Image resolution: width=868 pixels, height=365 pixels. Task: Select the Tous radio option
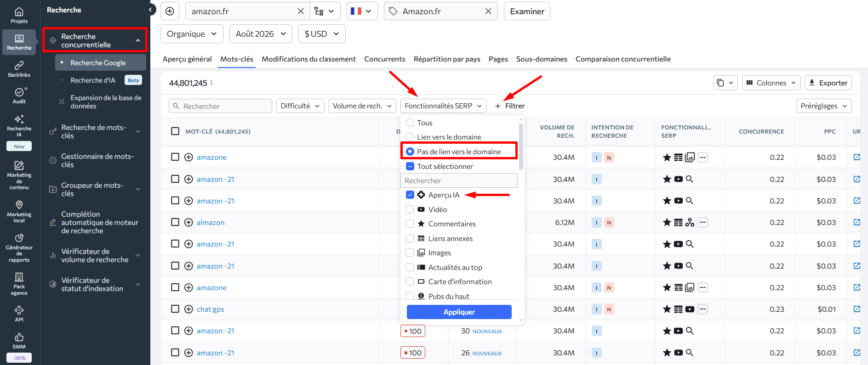[410, 123]
